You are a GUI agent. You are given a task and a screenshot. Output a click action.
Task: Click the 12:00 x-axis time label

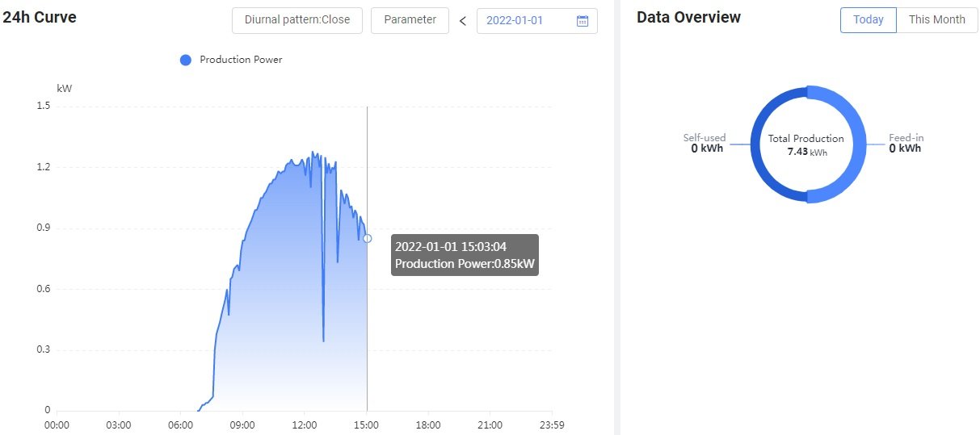304,425
